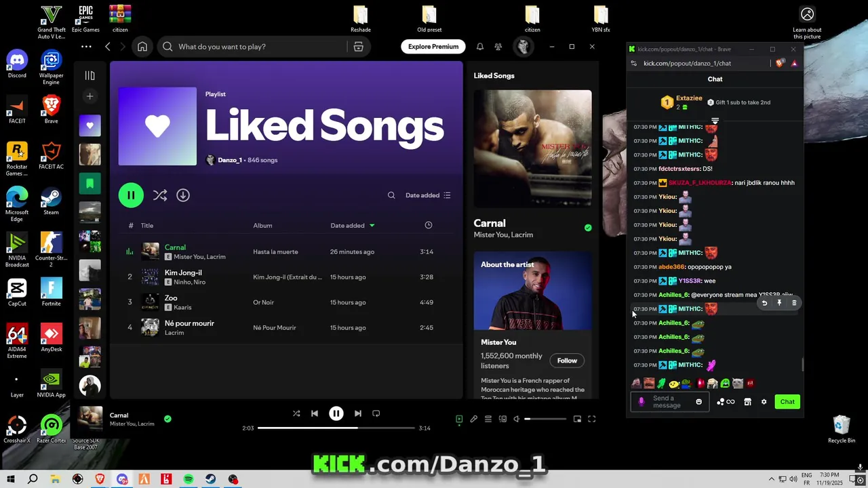The width and height of the screenshot is (868, 488).
Task: Open Steam from the Windows taskbar
Action: tap(211, 479)
